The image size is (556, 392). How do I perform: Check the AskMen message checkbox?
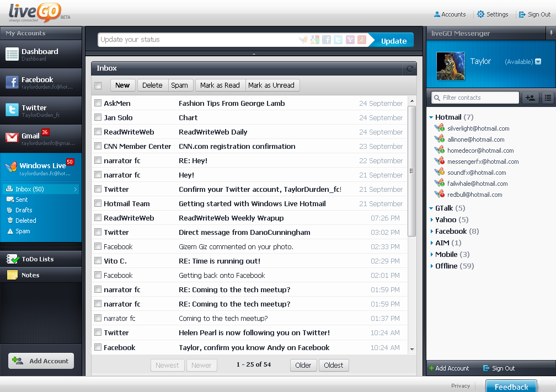tap(98, 103)
